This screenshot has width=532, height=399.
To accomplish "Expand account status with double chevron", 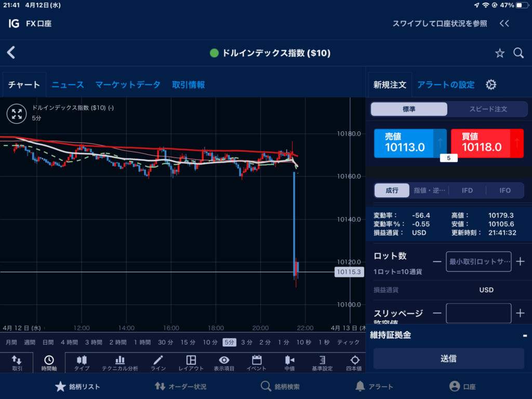I will [504, 23].
